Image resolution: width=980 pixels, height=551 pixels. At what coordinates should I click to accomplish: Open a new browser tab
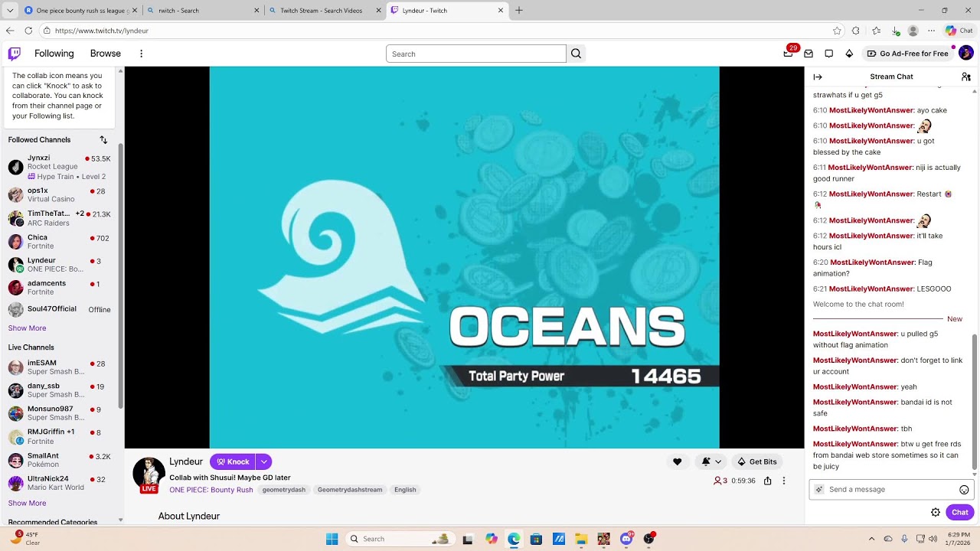(519, 11)
